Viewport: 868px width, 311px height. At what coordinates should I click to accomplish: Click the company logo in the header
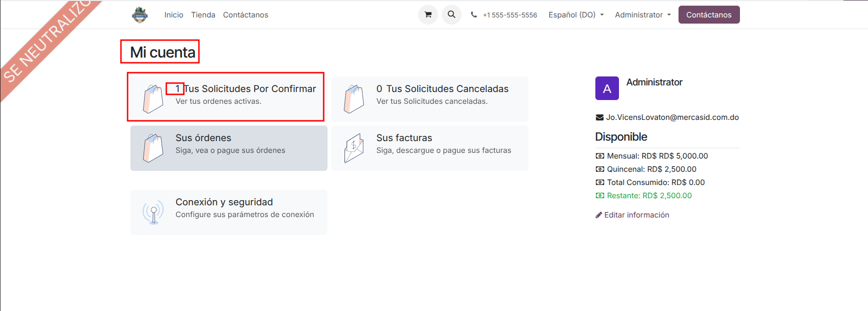tap(140, 15)
